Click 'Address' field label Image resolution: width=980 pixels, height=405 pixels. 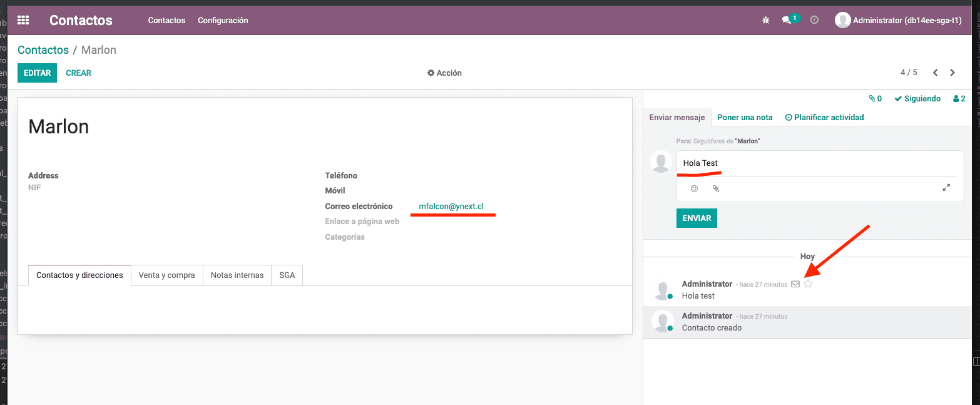click(x=43, y=176)
